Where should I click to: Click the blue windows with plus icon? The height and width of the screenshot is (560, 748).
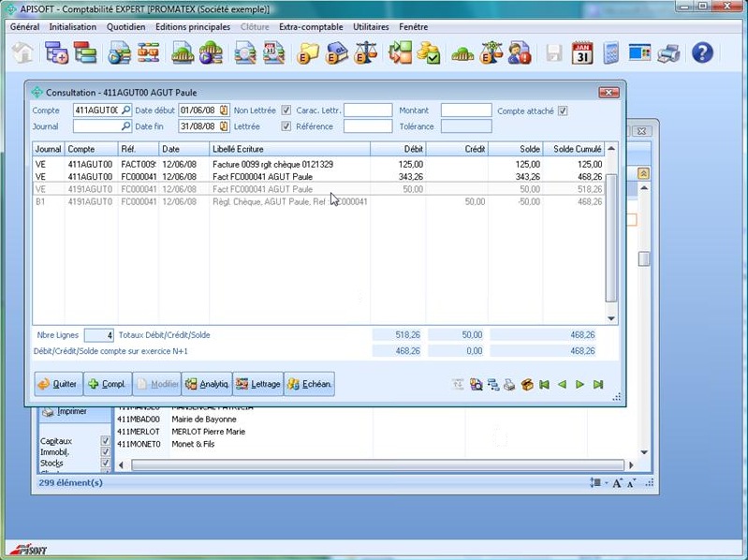pos(57,53)
